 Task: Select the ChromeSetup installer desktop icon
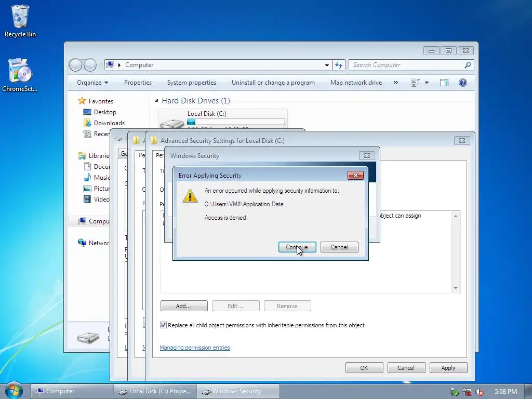tap(20, 75)
